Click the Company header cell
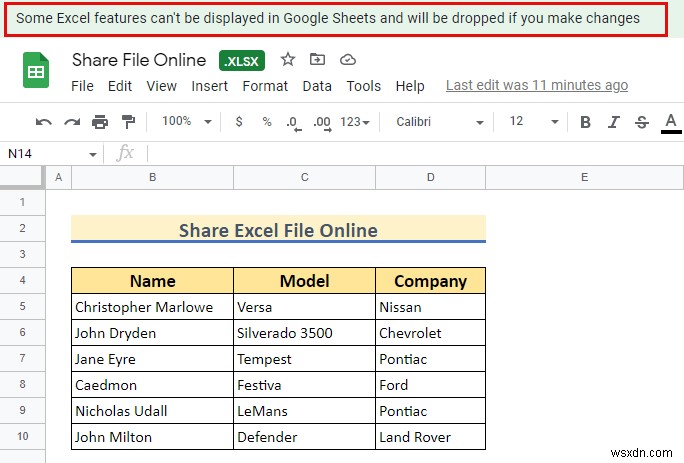 tap(430, 281)
